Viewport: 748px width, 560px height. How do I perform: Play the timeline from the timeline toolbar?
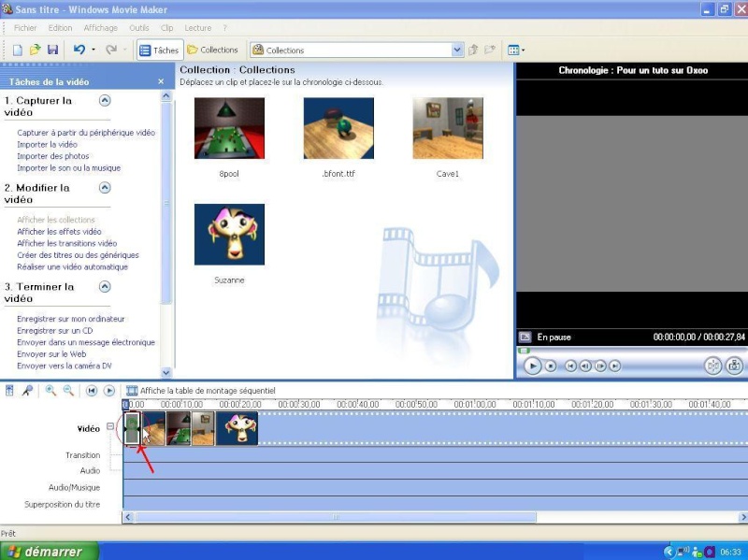[x=109, y=391]
